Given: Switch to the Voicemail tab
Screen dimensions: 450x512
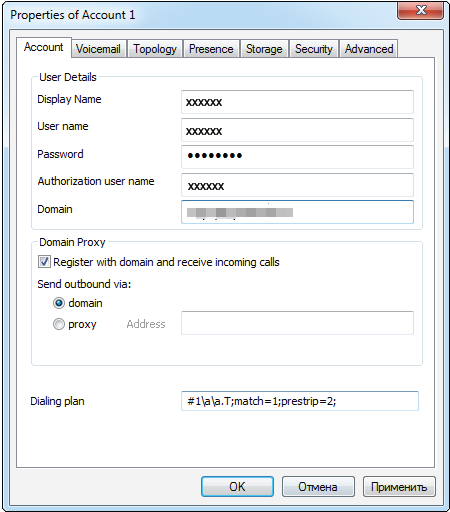Looking at the screenshot, I should point(98,49).
